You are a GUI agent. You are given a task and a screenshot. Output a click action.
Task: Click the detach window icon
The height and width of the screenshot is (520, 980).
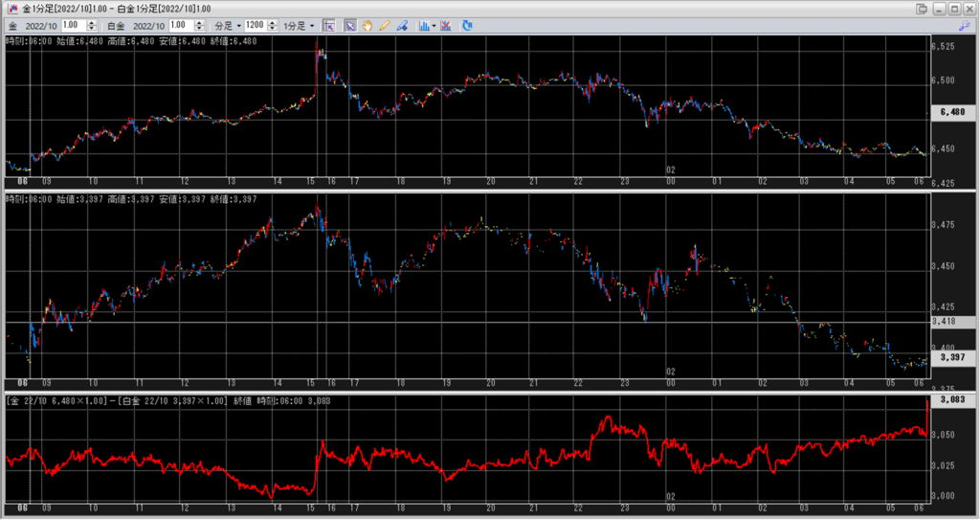tap(921, 9)
